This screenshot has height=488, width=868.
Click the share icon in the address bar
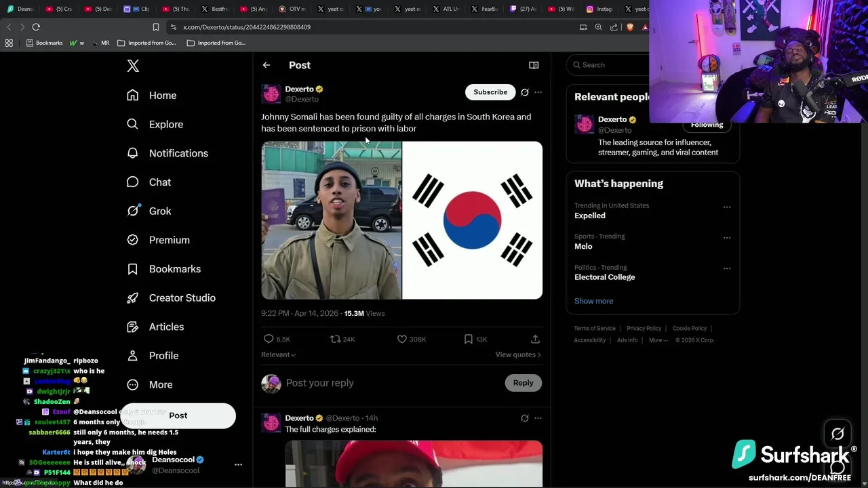click(x=614, y=27)
